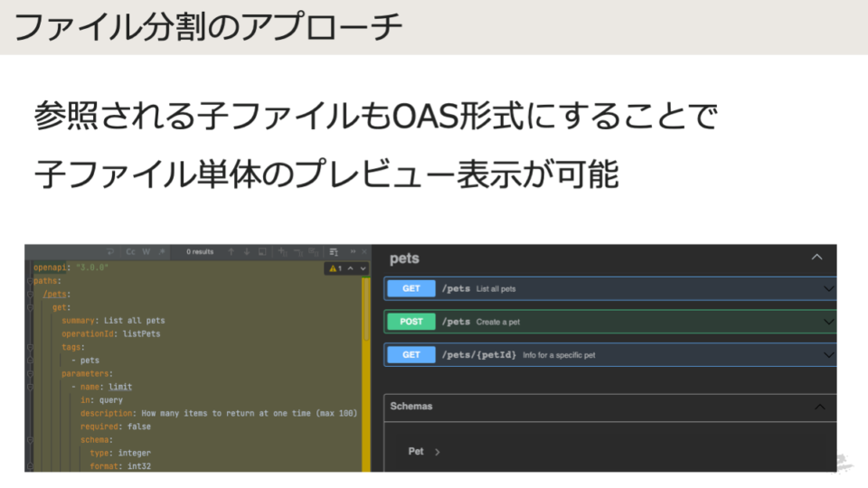Click the 'in: query' line
The image size is (868, 488).
pos(101,400)
